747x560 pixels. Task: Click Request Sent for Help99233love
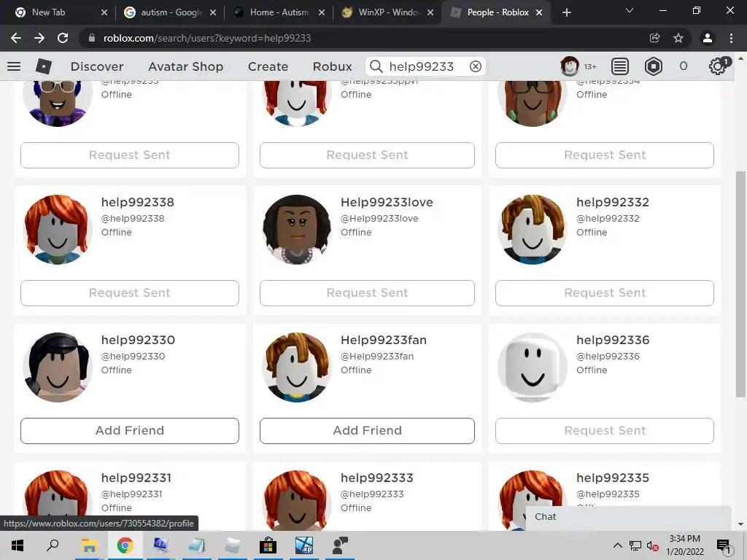point(367,293)
